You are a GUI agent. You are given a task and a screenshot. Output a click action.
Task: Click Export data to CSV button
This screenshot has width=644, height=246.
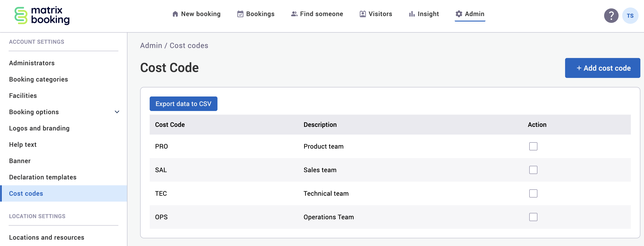tap(183, 104)
